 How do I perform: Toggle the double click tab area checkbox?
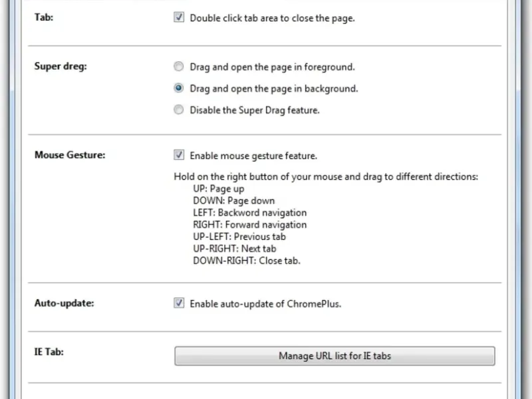[x=179, y=17]
